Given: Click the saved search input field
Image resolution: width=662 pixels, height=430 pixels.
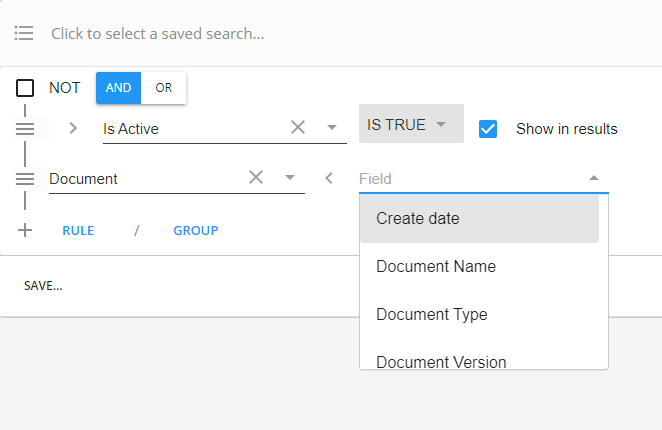Looking at the screenshot, I should coord(300,33).
